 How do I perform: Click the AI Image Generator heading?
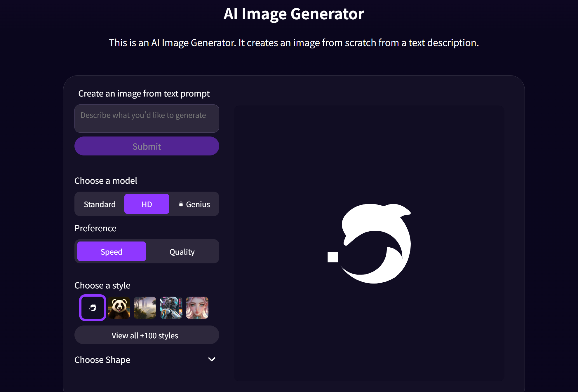click(294, 14)
